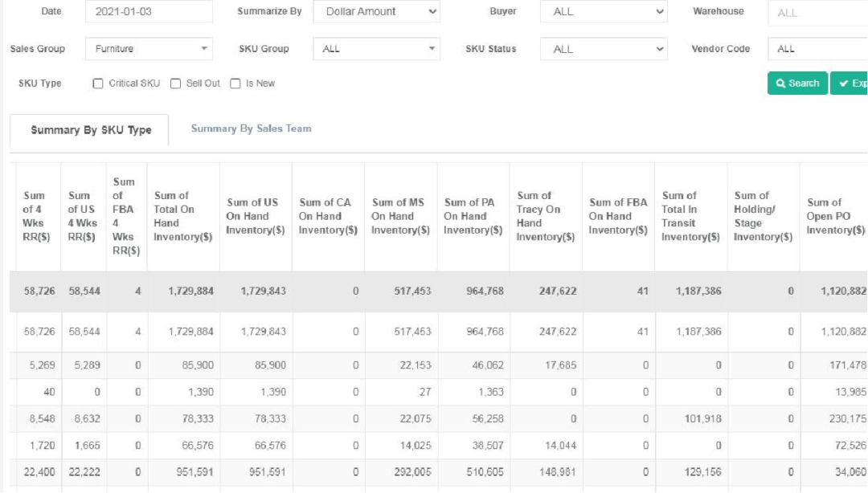Click the Warehouse selection field
The height and width of the screenshot is (493, 868).
pyautogui.click(x=817, y=12)
